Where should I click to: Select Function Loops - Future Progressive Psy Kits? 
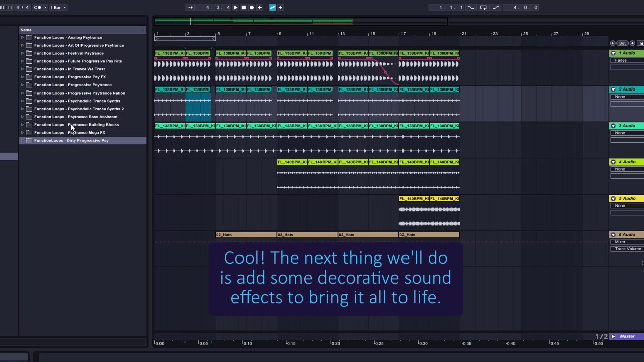click(78, 61)
